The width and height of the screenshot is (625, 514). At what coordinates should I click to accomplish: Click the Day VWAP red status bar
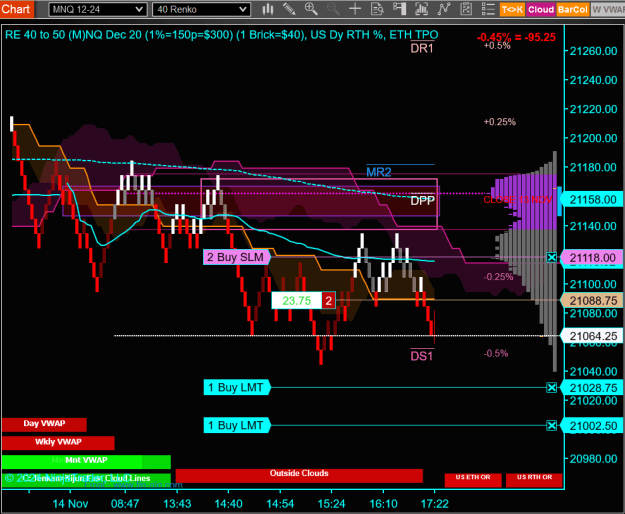pos(44,424)
